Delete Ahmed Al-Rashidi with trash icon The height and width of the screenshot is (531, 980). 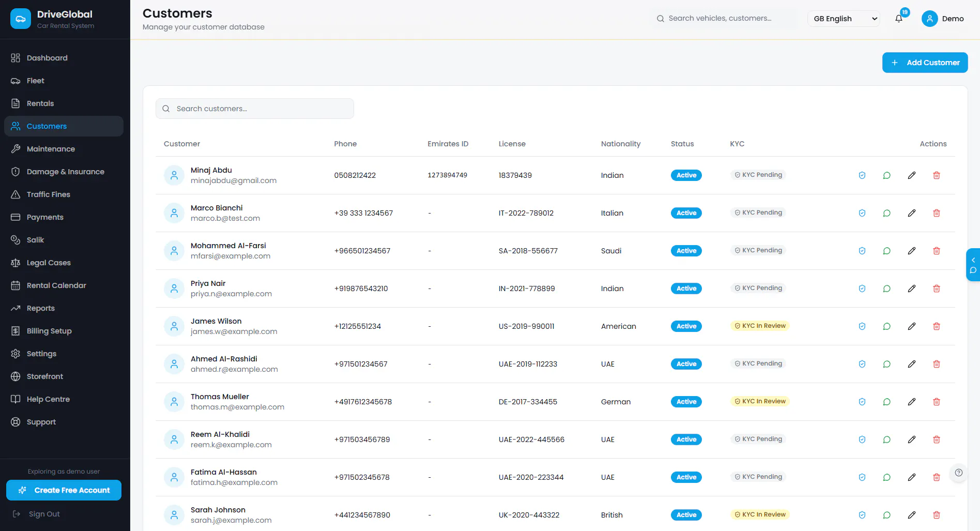(x=936, y=364)
